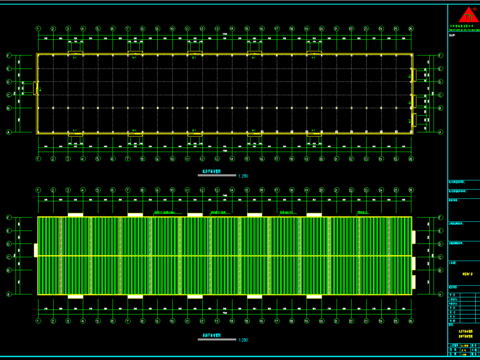The height and width of the screenshot is (360, 480).
Task: Select axis bubble 1 below the roof plan
Action: 38,321
